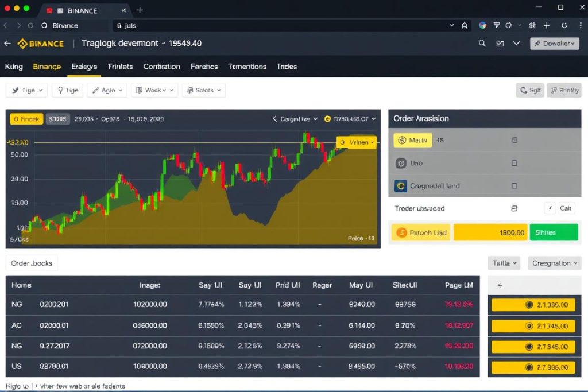Close the BINANCE browser tab
This screenshot has width=588, height=392.
(x=124, y=10)
